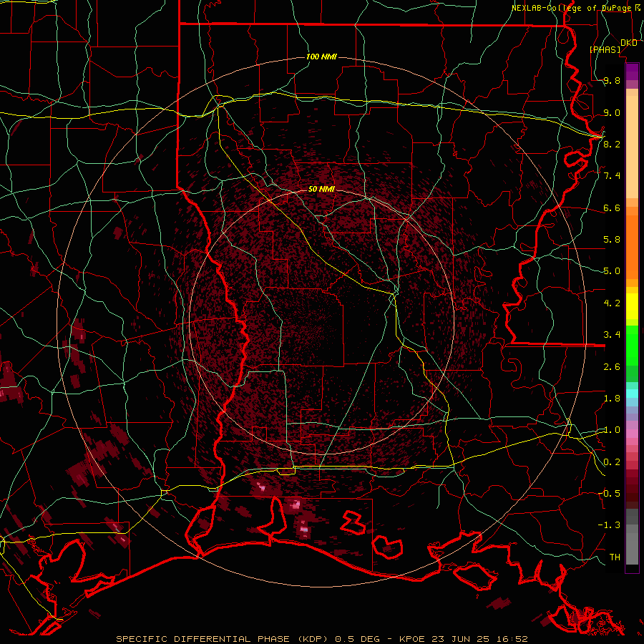644x644 pixels.
Task: Click the 3.4 value on the color scale
Action: coord(612,335)
